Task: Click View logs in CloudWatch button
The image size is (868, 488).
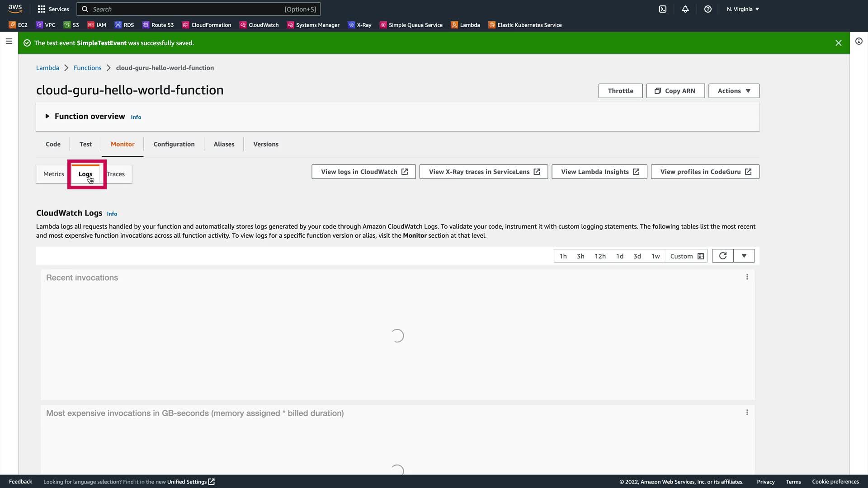Action: (x=363, y=172)
